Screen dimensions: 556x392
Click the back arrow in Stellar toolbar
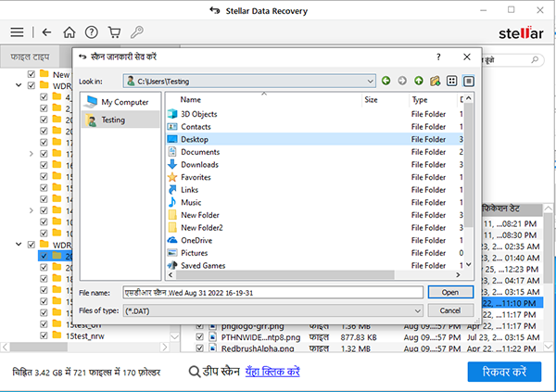coord(46,32)
